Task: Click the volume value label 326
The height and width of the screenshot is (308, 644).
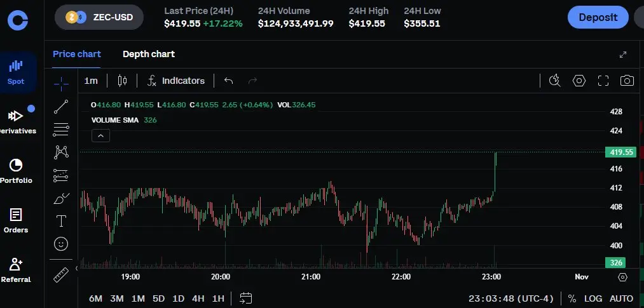Action: 615,262
